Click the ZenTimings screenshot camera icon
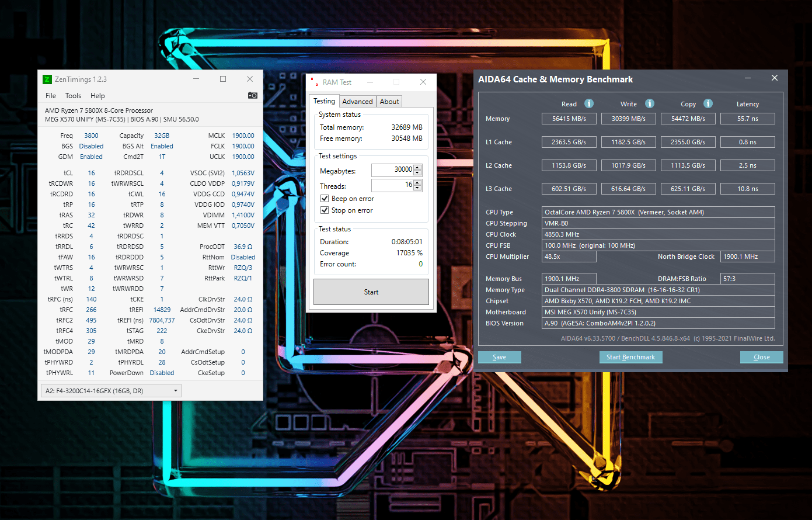Screen dimensions: 812x520 [x=253, y=95]
